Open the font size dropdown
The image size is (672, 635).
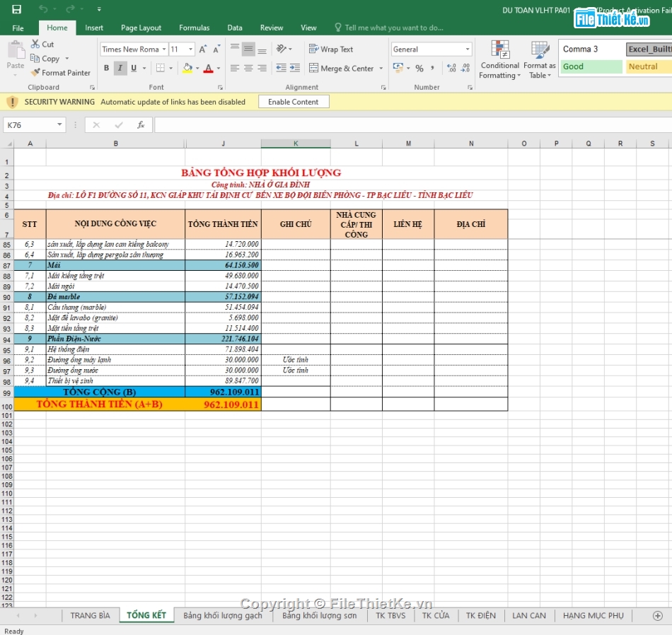tap(191, 49)
